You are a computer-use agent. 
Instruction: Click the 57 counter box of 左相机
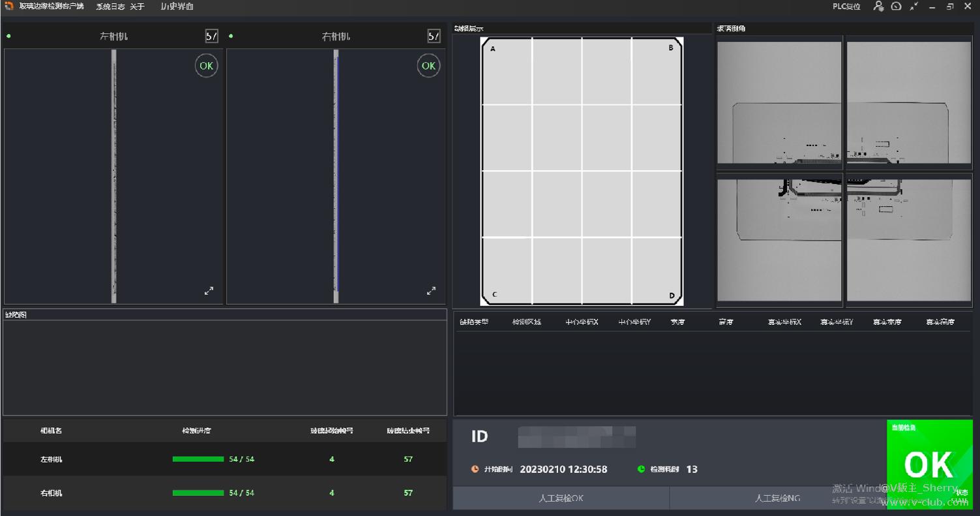click(x=212, y=37)
